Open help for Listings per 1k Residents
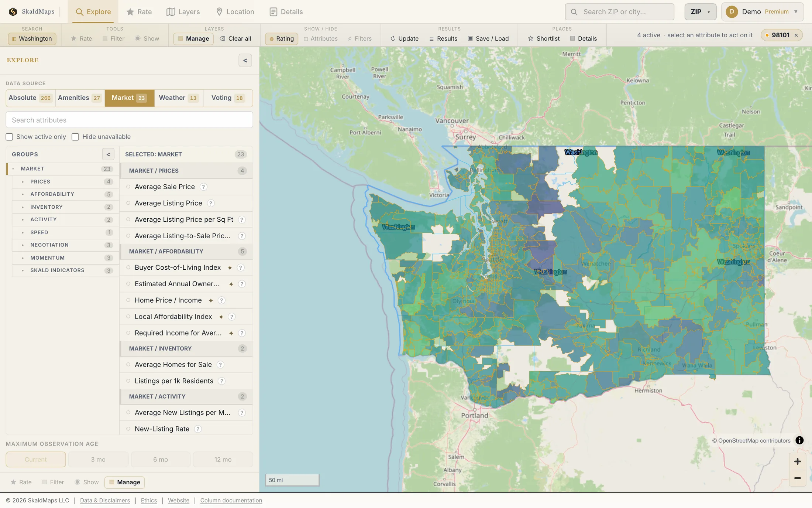The width and height of the screenshot is (812, 508). click(x=222, y=381)
